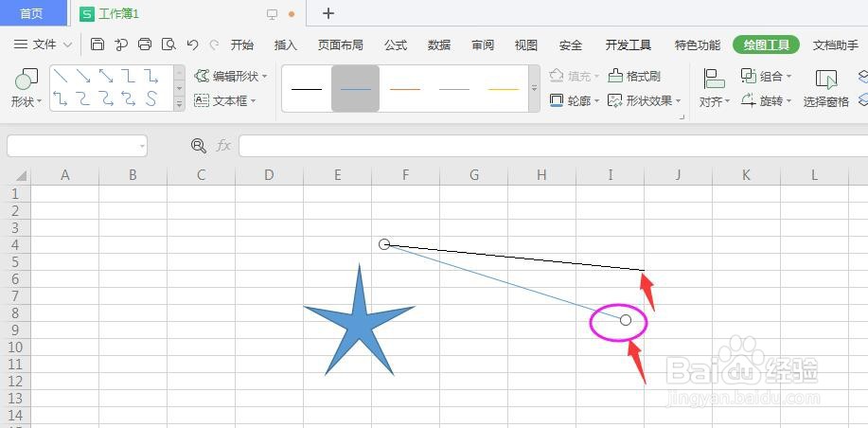Select row 1 header
Image resolution: width=868 pixels, height=428 pixels.
tap(15, 194)
